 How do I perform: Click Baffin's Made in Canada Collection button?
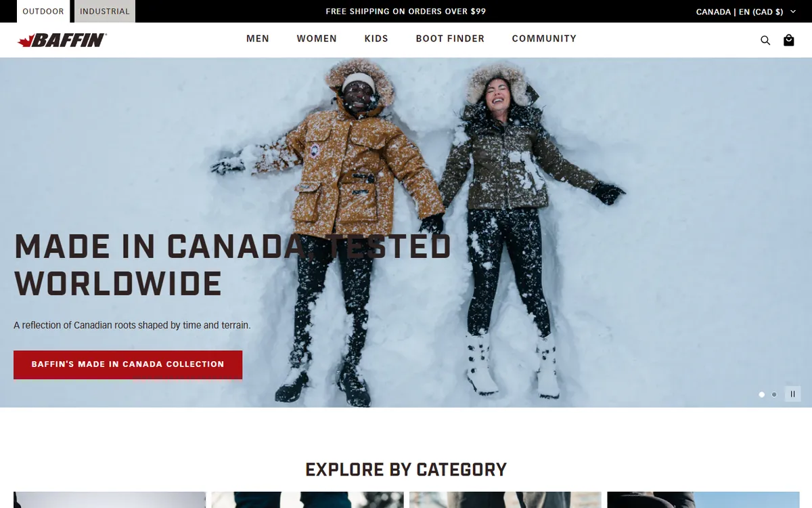[x=128, y=364]
